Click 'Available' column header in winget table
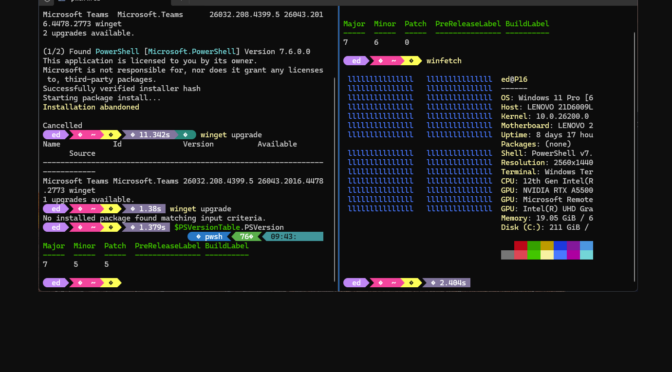 (277, 144)
